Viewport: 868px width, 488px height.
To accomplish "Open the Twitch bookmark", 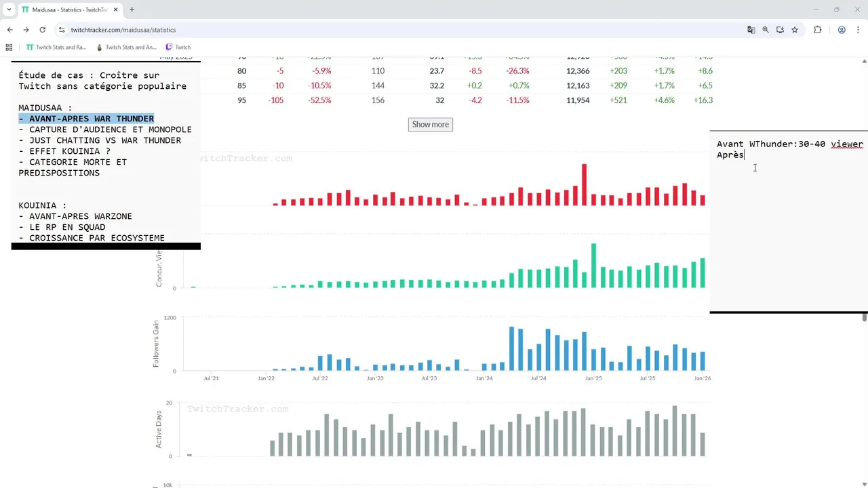I will click(x=178, y=47).
